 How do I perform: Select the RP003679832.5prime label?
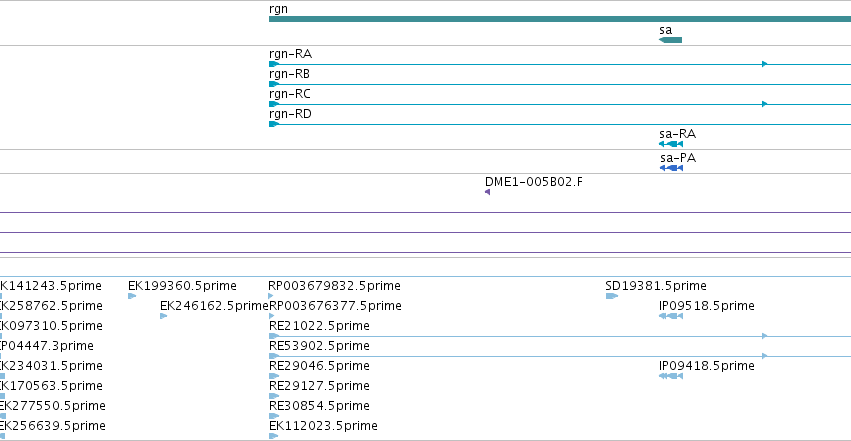click(x=334, y=286)
